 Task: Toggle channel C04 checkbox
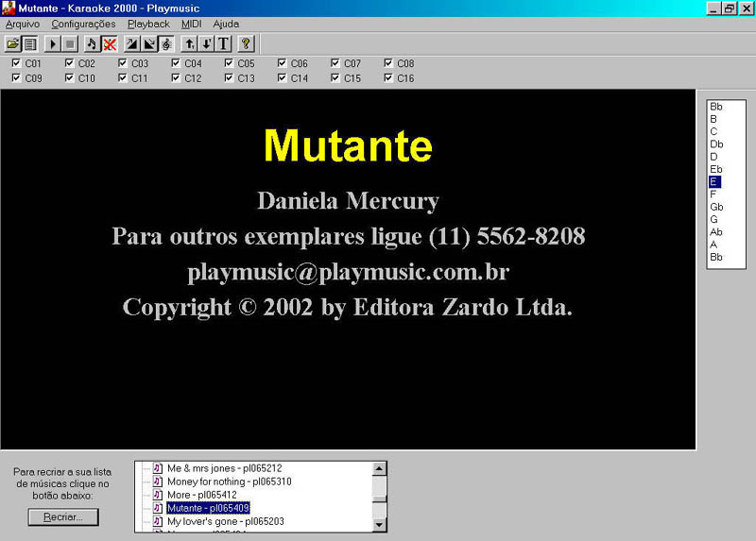click(176, 62)
